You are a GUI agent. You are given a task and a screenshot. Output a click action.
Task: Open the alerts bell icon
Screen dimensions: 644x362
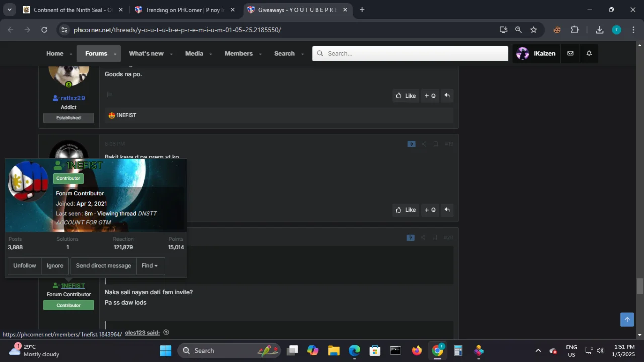[x=589, y=53]
